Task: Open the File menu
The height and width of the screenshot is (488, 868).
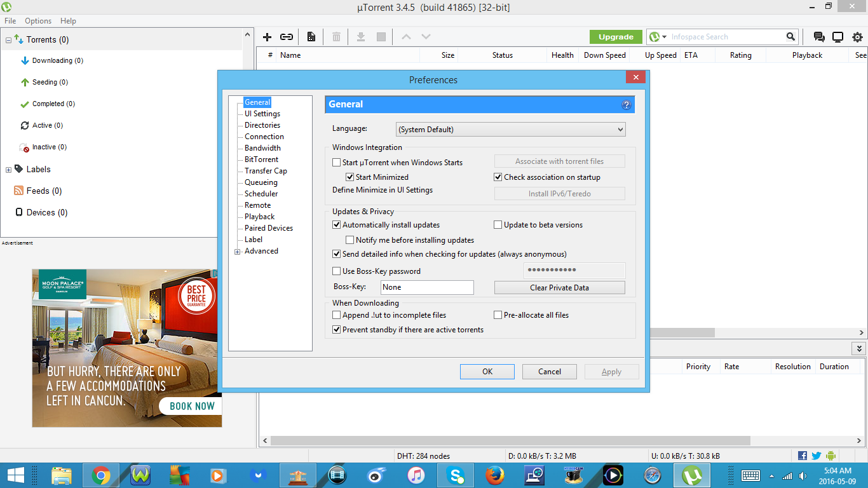Action: click(10, 21)
